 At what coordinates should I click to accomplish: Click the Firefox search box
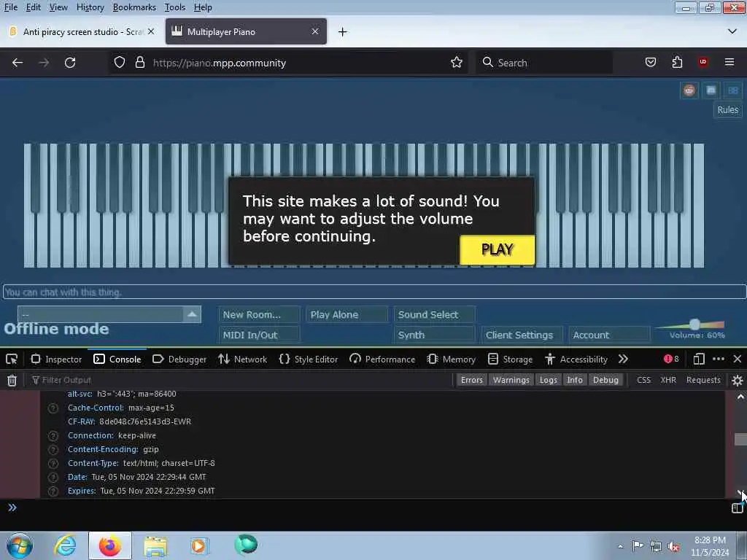544,63
